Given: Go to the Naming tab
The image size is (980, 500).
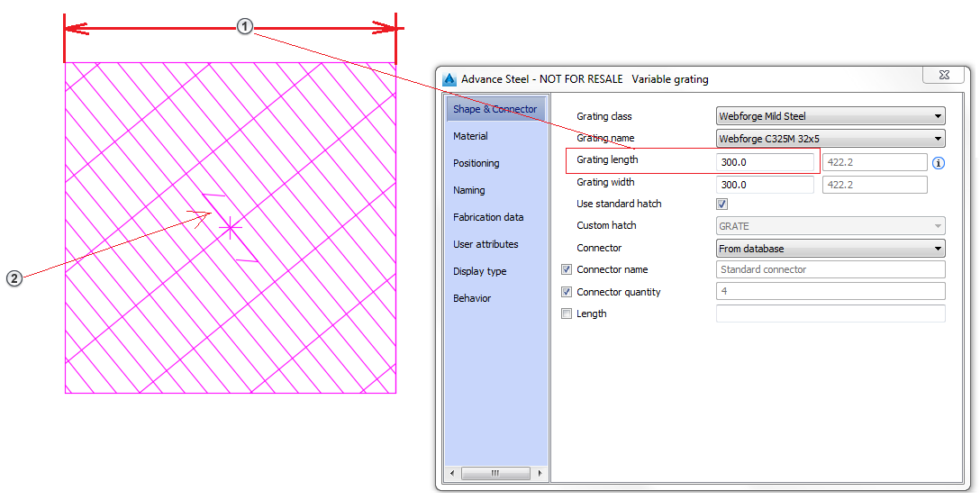Looking at the screenshot, I should click(469, 190).
